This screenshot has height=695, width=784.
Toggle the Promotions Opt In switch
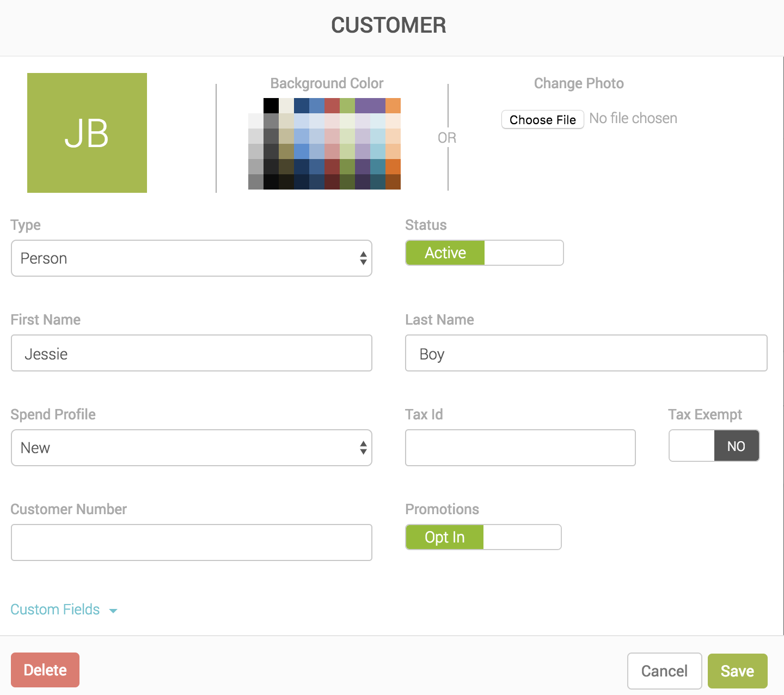[x=483, y=537]
